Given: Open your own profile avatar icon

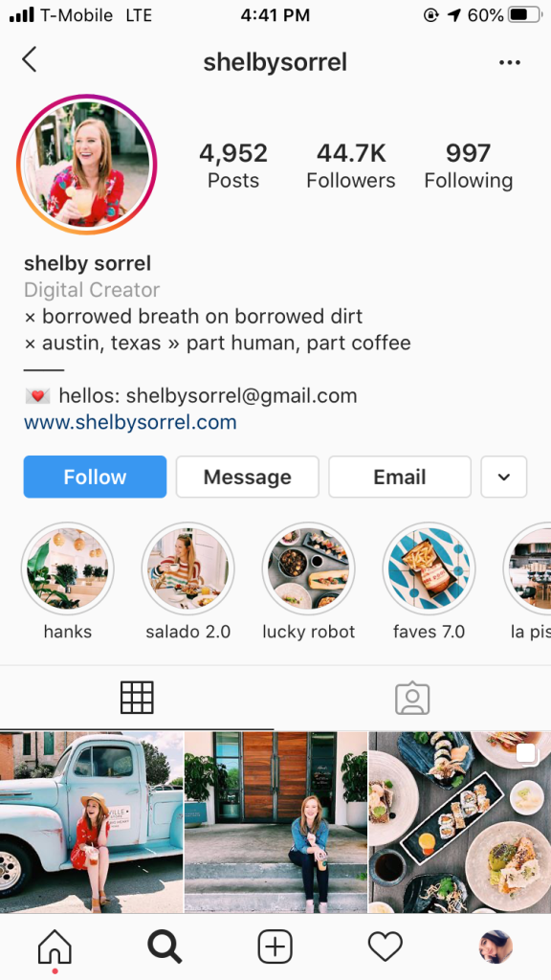Looking at the screenshot, I should (496, 947).
